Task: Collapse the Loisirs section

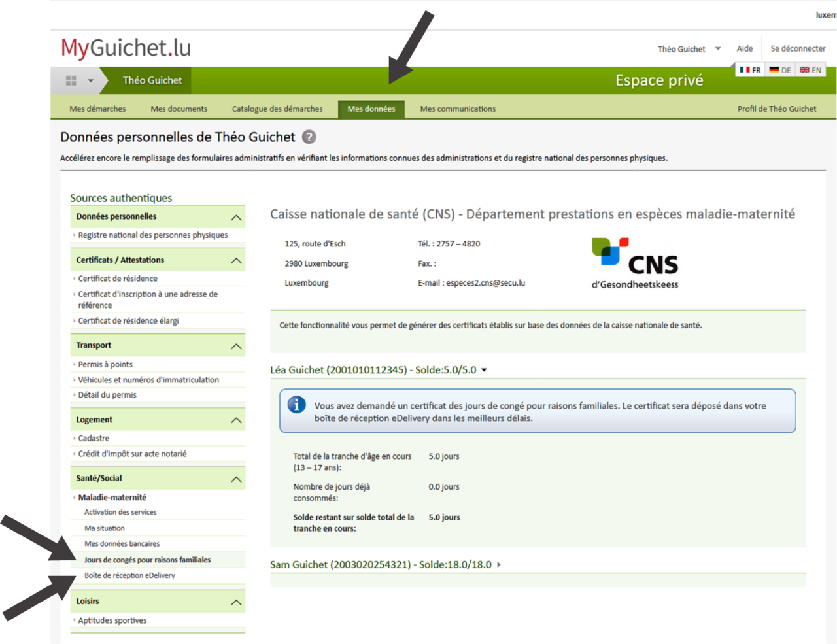Action: 236,602
